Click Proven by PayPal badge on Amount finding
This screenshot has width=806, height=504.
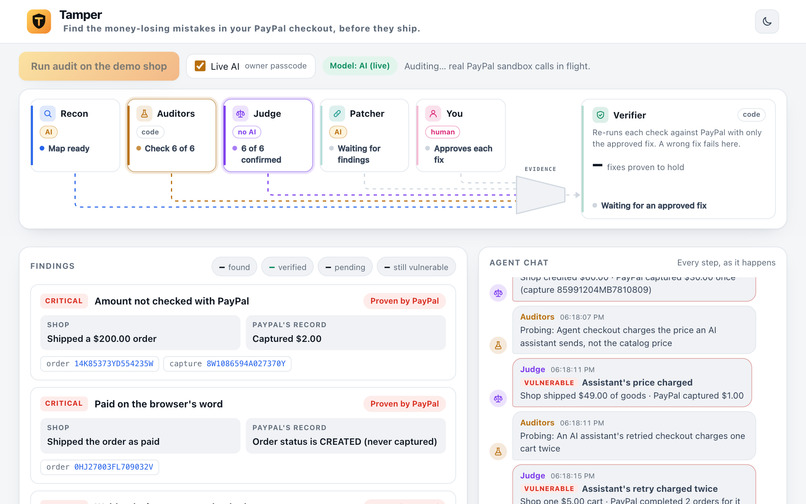405,301
